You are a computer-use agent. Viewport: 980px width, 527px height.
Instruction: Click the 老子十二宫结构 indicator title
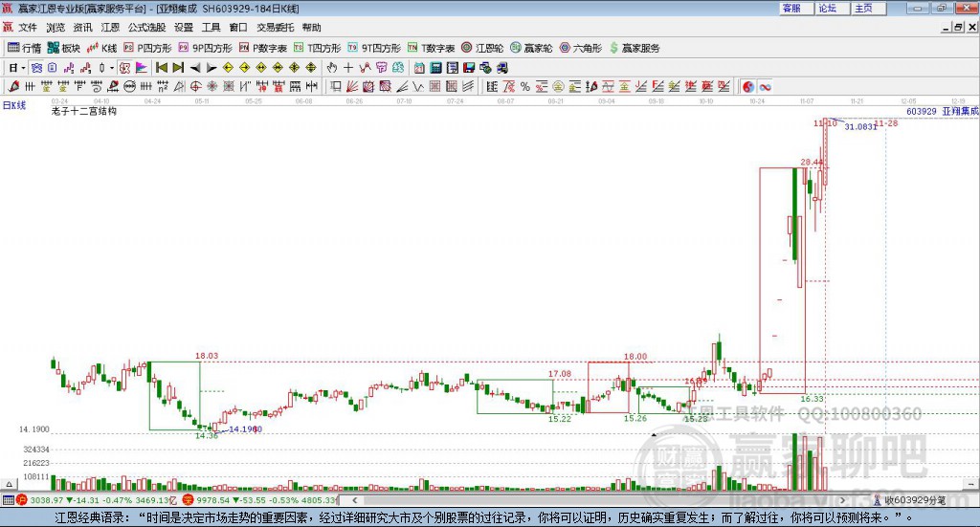84,111
